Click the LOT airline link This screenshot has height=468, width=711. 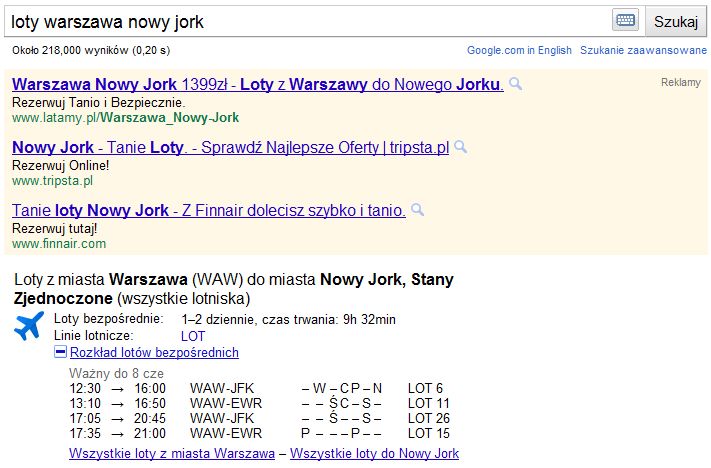click(193, 336)
